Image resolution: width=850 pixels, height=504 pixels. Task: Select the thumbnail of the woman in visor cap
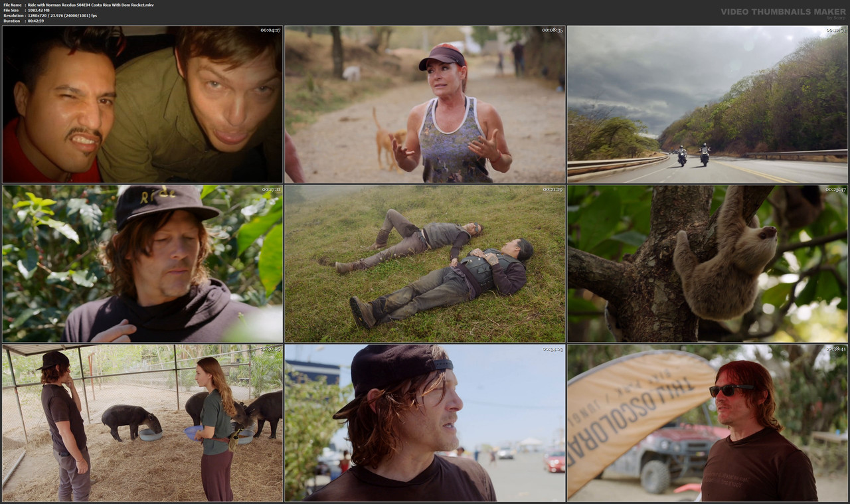[424, 104]
